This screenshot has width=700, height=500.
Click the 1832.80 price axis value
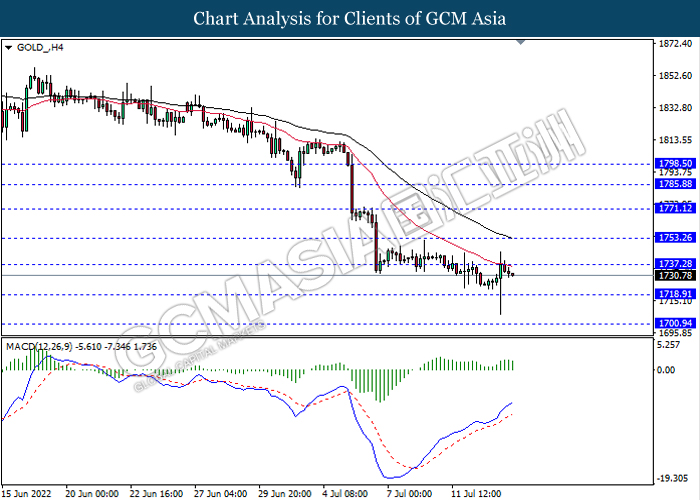point(675,108)
